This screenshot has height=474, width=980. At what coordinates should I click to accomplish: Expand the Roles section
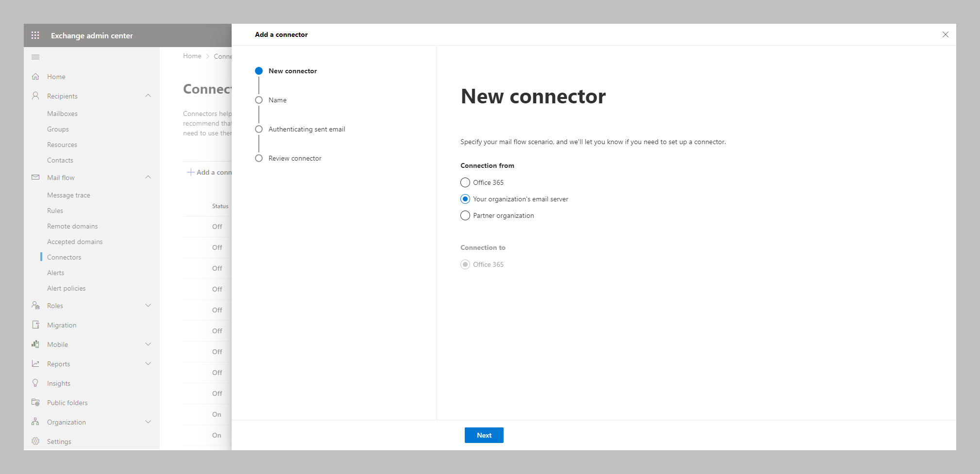(148, 305)
